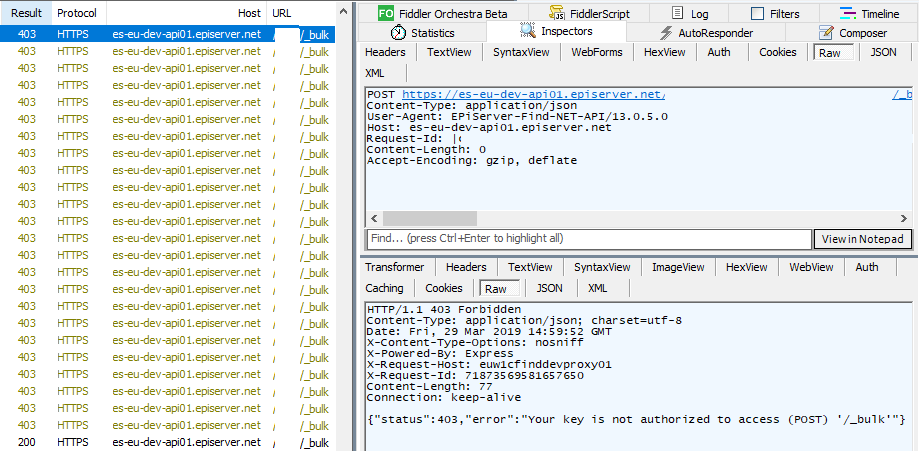Screen dimensions: 919x451
Task: Select request Auth inspector tab
Action: [x=719, y=52]
